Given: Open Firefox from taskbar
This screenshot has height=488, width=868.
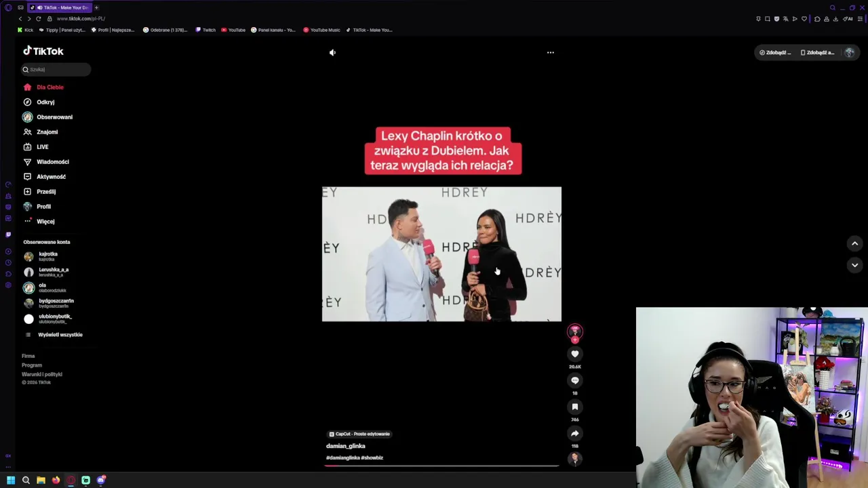Looking at the screenshot, I should coord(56,481).
